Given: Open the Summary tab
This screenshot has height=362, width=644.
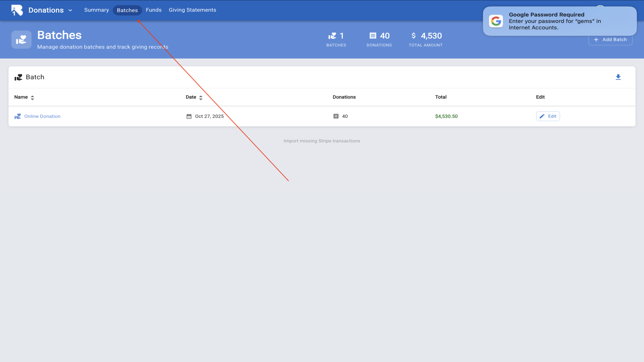Looking at the screenshot, I should point(96,10).
